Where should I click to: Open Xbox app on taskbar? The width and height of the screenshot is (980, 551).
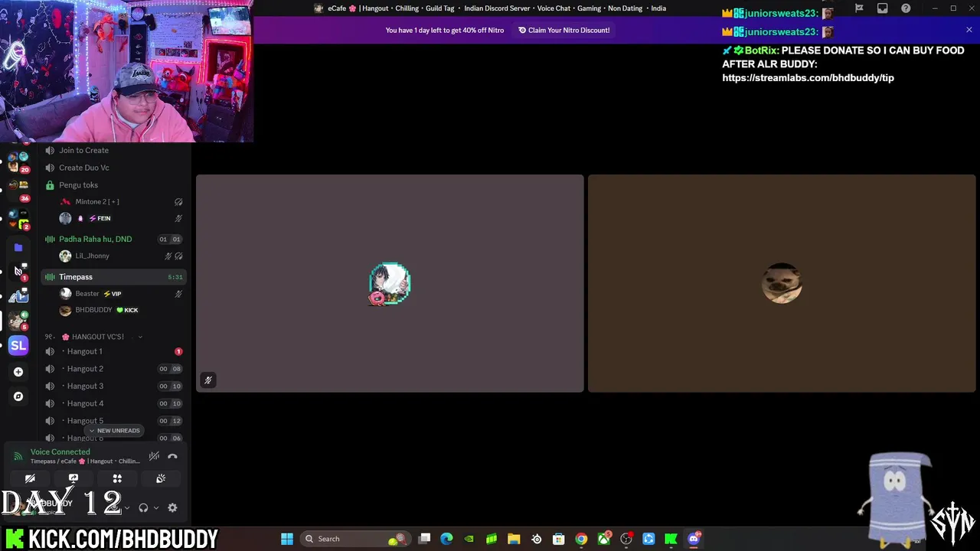(x=604, y=539)
